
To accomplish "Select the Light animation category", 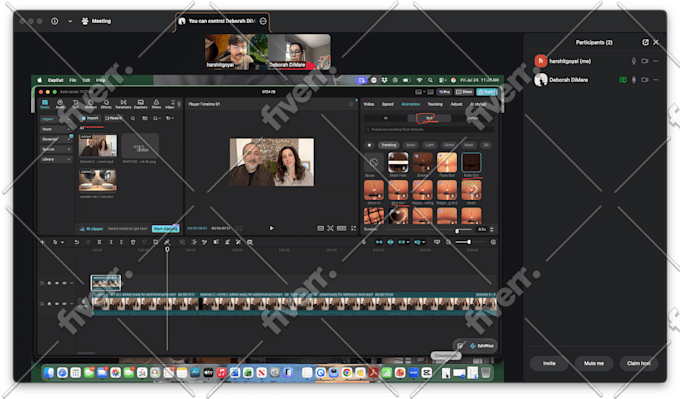I will (430, 145).
